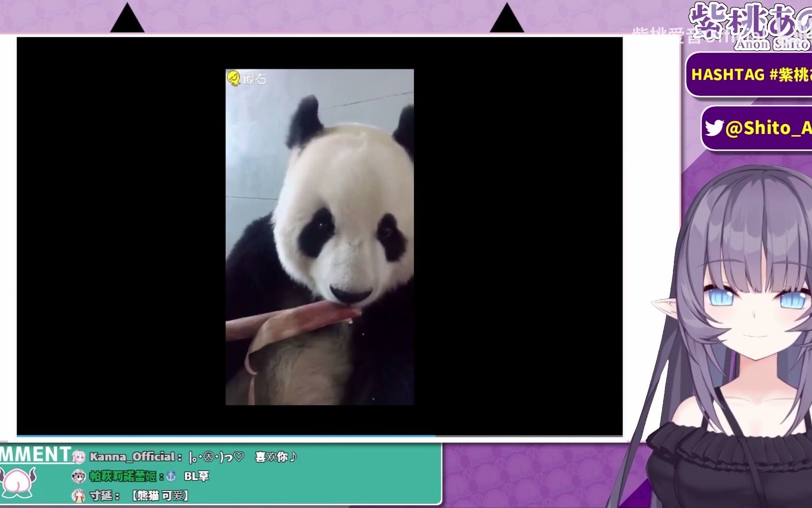This screenshot has height=508, width=812.
Task: Click Kanna_Official's commenter avatar
Action: 78,457
